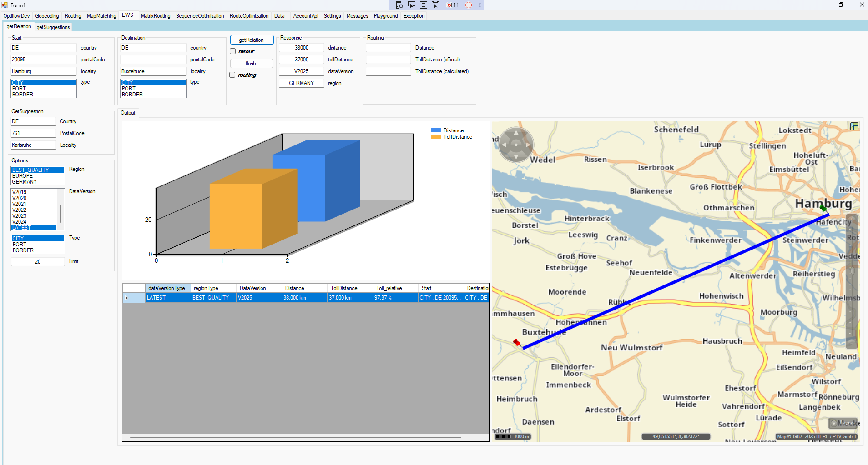Click the red stop icon in debug toolbar
The height and width of the screenshot is (465, 868).
click(x=469, y=5)
